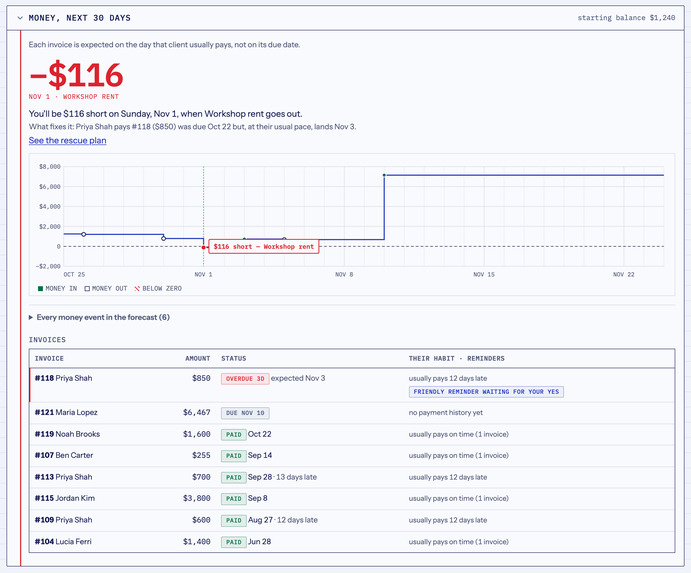The width and height of the screenshot is (691, 573).
Task: Click 'expected Nov 3' status text
Action: (x=298, y=378)
